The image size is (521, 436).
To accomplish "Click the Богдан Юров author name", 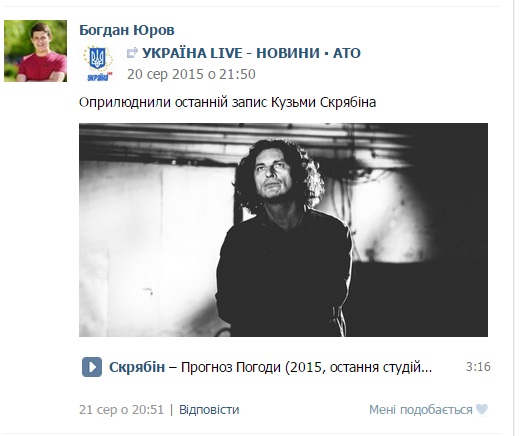I will click(x=127, y=30).
